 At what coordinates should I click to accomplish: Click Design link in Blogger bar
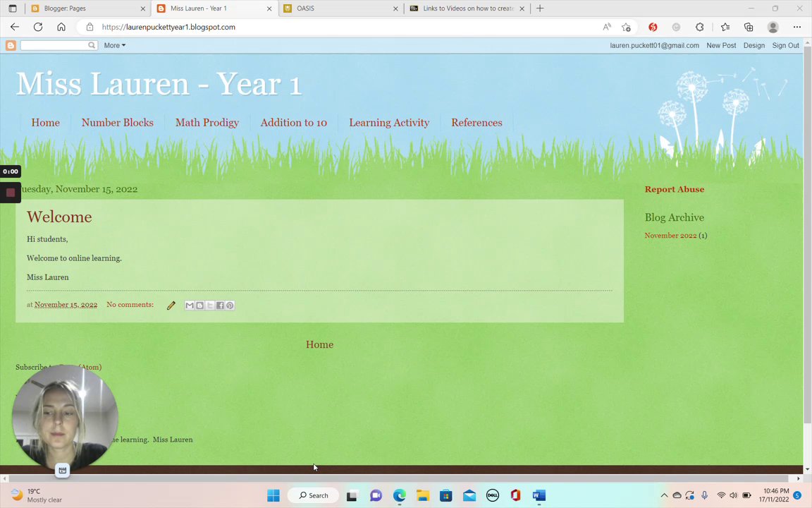(754, 46)
